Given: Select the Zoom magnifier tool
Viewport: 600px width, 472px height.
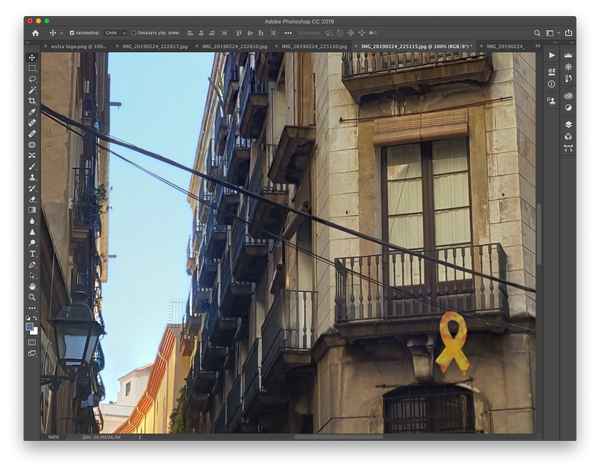Looking at the screenshot, I should (32, 297).
